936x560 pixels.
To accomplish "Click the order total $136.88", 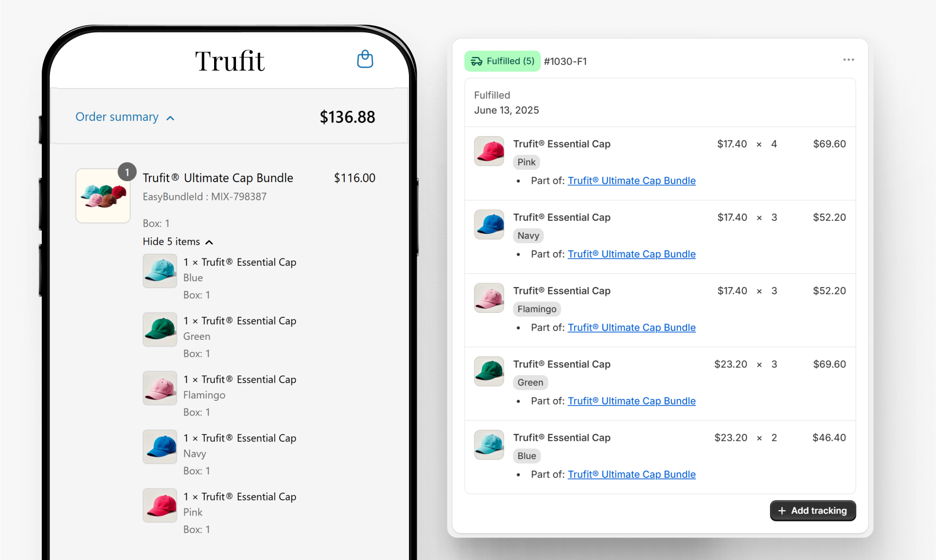I will (348, 117).
